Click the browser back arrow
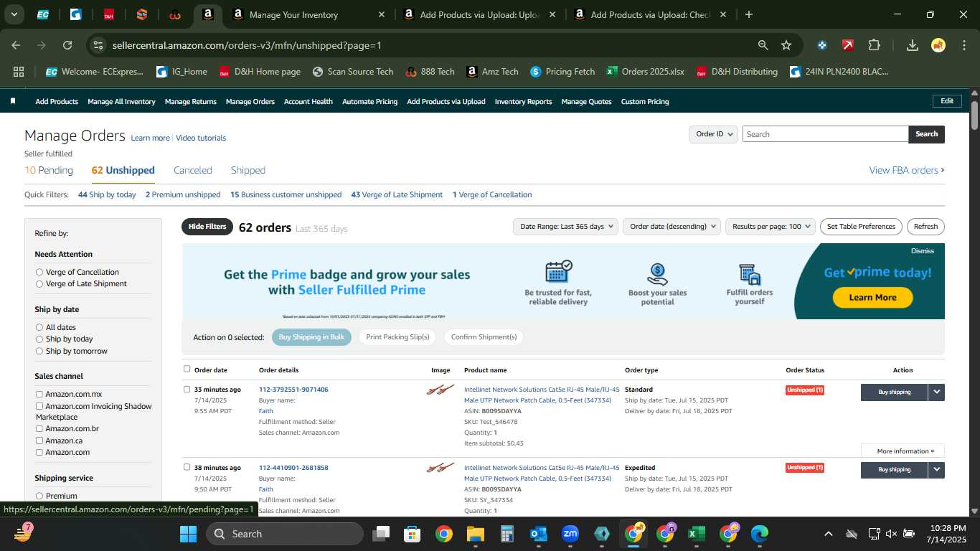This screenshot has height=551, width=980. point(16,45)
